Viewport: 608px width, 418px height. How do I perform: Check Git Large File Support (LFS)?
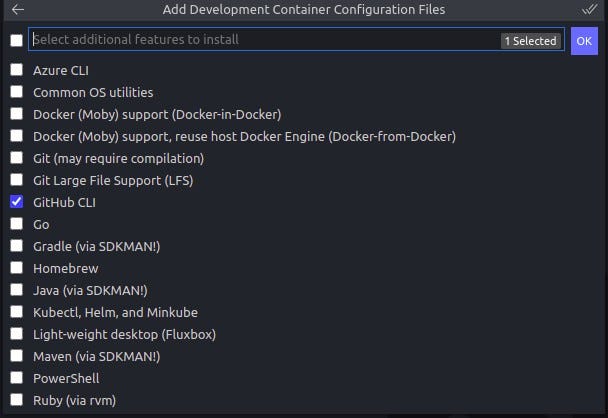click(x=16, y=180)
